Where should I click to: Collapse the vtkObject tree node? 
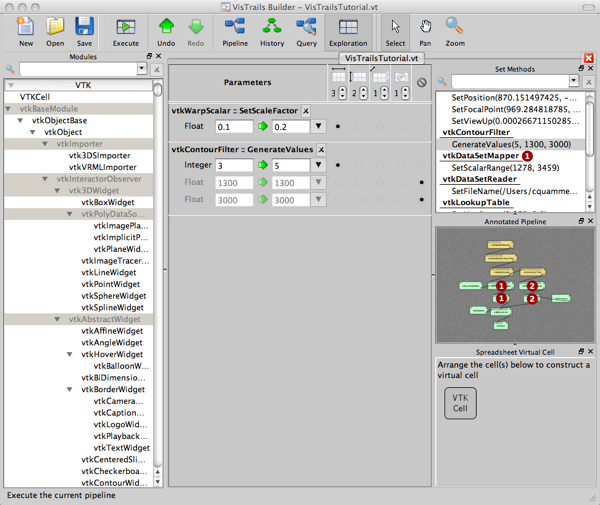[33, 132]
